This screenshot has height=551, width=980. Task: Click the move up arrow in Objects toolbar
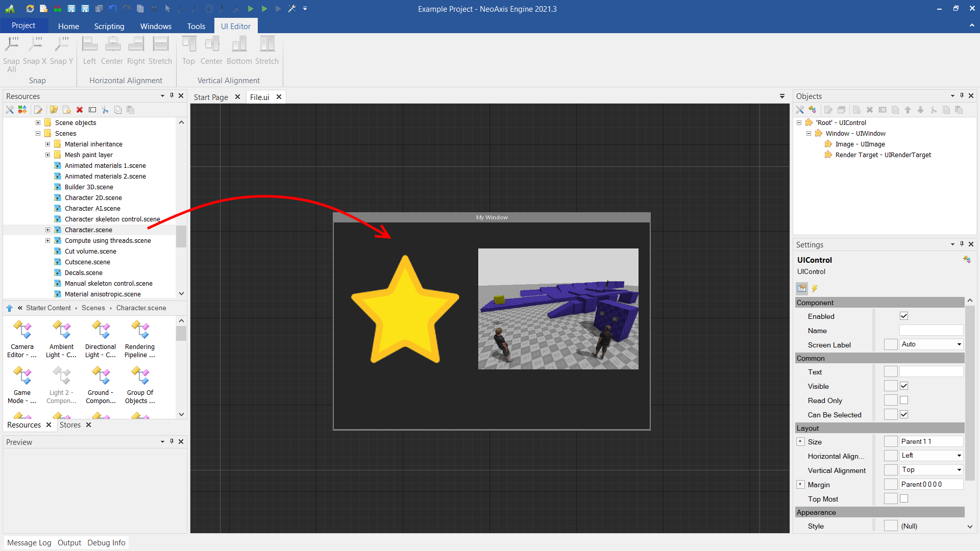click(908, 110)
